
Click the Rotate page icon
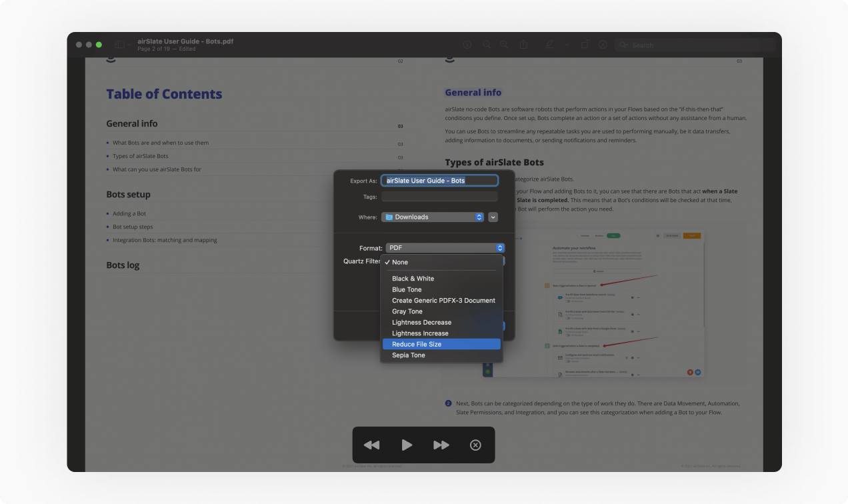585,45
